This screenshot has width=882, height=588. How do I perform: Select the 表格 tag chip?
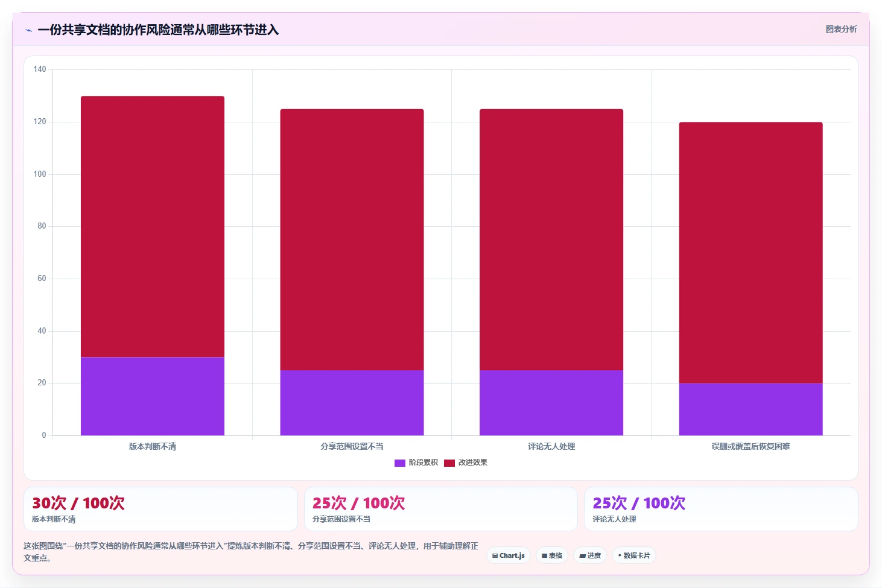pyautogui.click(x=552, y=555)
